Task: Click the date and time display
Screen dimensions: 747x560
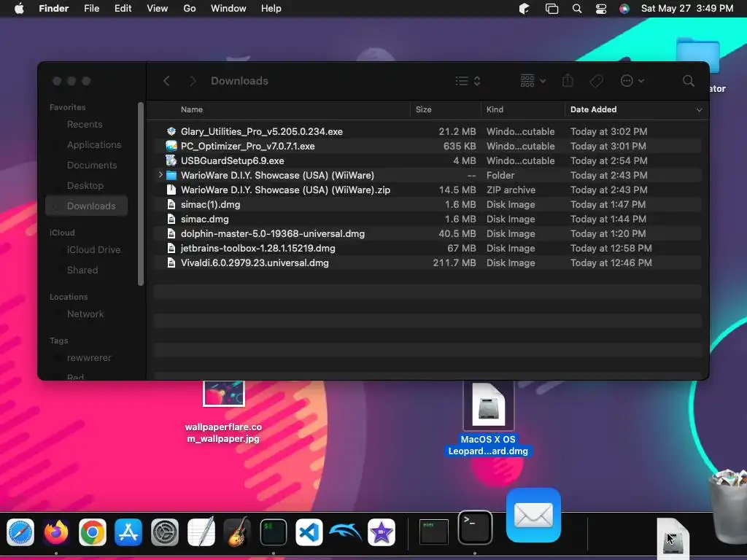Action: [x=687, y=9]
